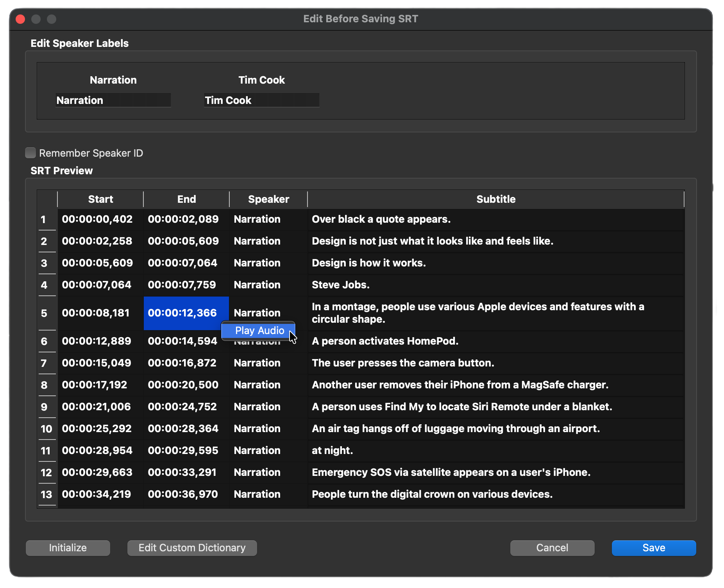
Task: Close the window with the red button
Action: coord(20,19)
